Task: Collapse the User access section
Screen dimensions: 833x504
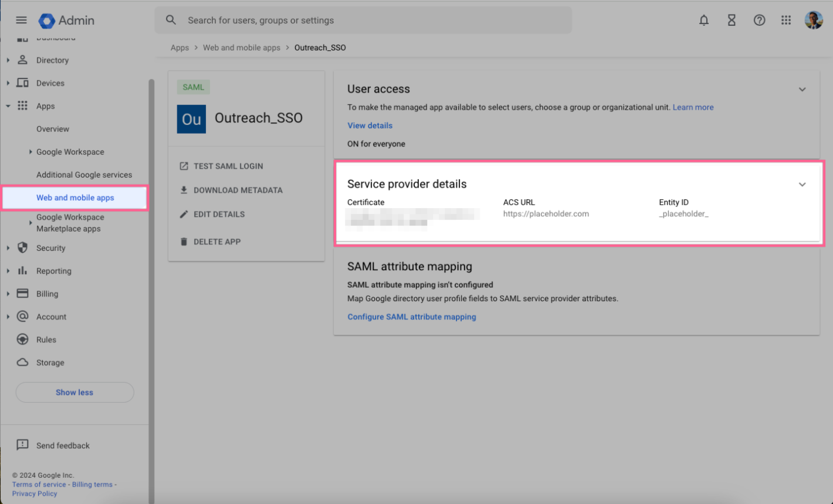Action: (x=802, y=89)
